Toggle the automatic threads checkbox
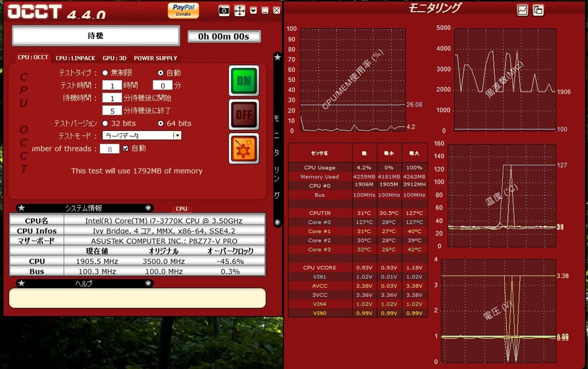This screenshot has width=588, height=369. pyautogui.click(x=126, y=149)
